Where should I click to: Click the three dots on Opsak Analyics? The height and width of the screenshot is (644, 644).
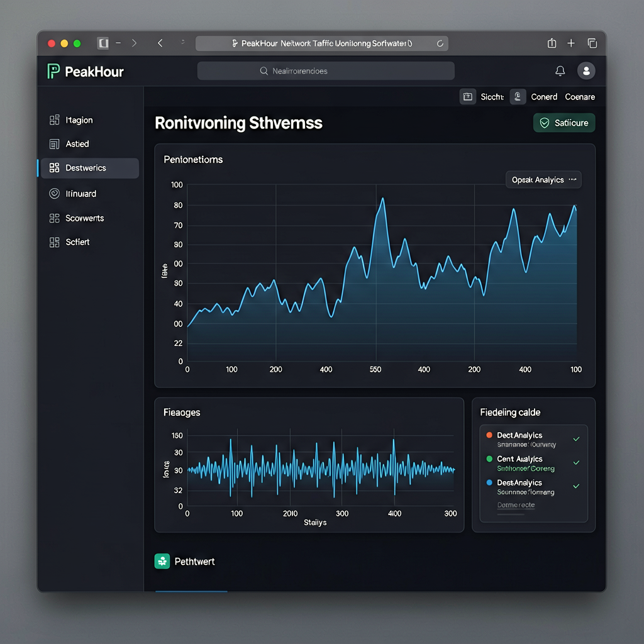click(572, 179)
